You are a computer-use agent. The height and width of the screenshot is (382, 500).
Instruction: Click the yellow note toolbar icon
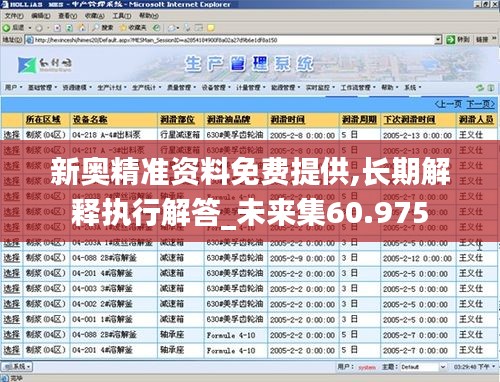[x=211, y=28]
